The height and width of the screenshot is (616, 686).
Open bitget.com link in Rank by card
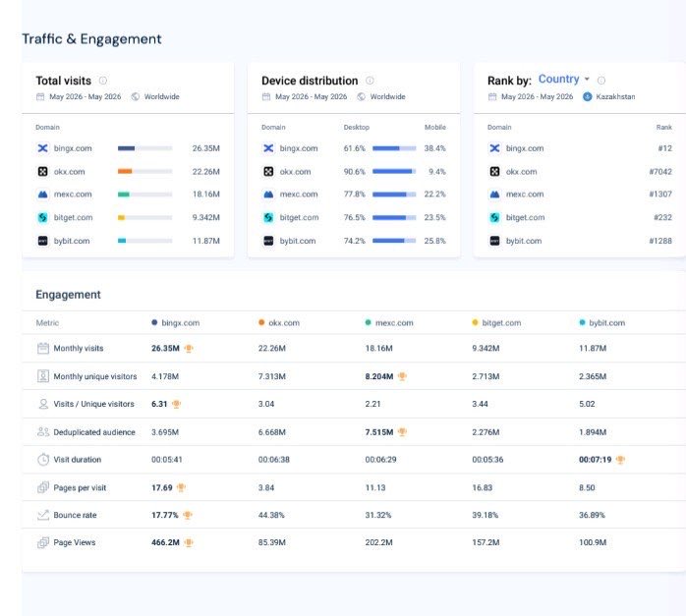[x=526, y=217]
